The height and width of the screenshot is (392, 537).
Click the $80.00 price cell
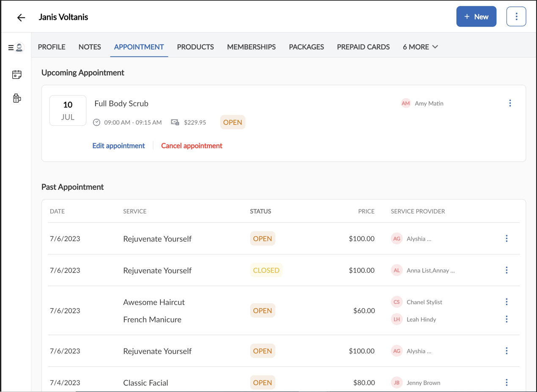(x=364, y=383)
